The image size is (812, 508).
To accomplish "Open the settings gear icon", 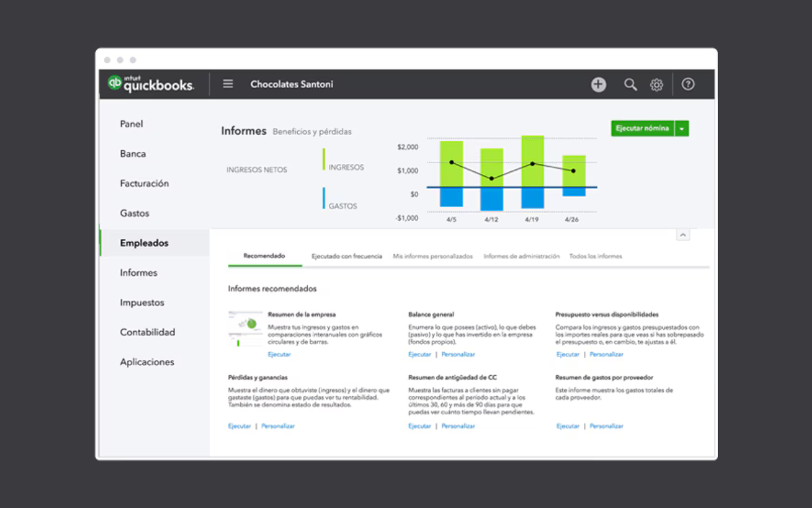I will [656, 84].
